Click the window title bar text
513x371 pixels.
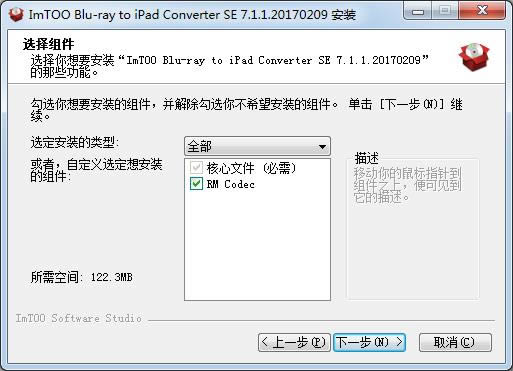(192, 14)
